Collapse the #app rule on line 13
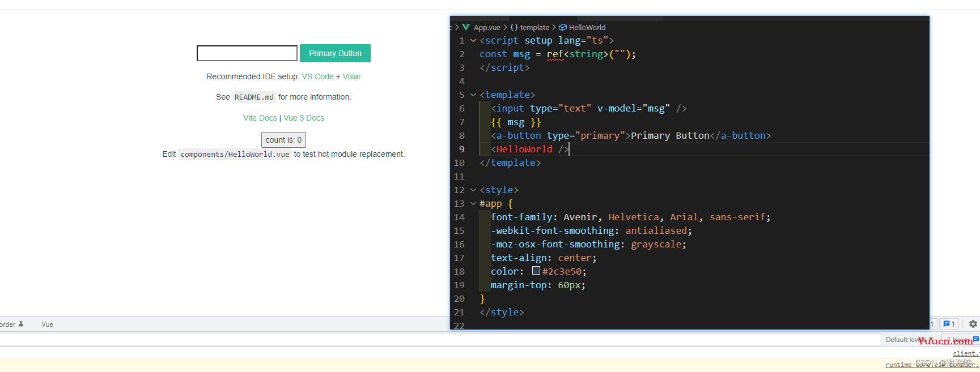Screen dimensions: 980x372 tap(473, 204)
